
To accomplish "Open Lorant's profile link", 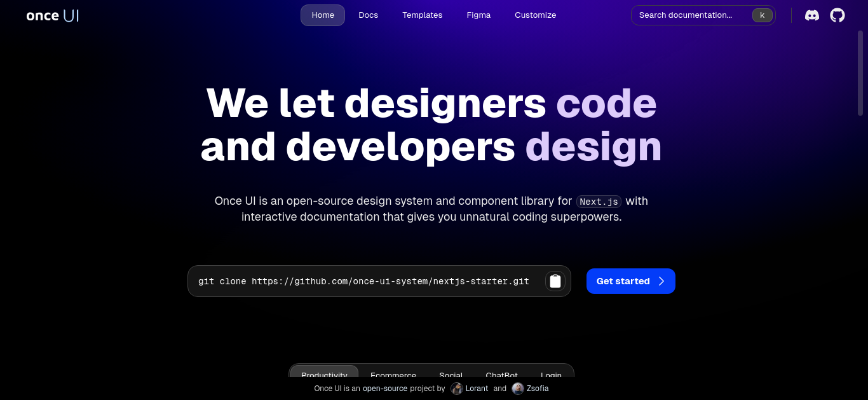I will coord(477,389).
